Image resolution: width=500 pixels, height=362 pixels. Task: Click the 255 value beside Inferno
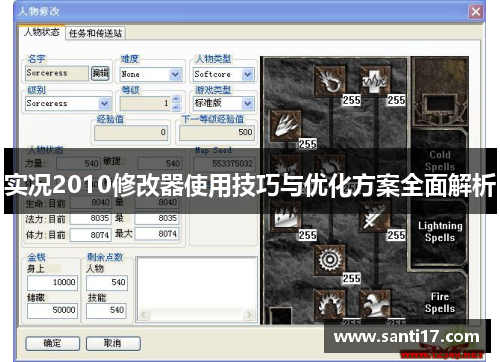click(x=307, y=144)
